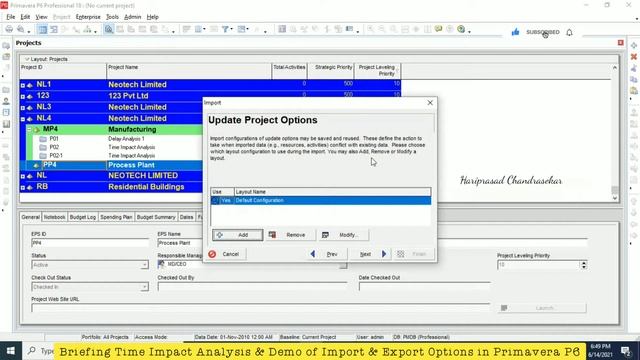This screenshot has width=640, height=360.
Task: Adjust the Project Leveling Priority stepper
Action: tap(584, 265)
